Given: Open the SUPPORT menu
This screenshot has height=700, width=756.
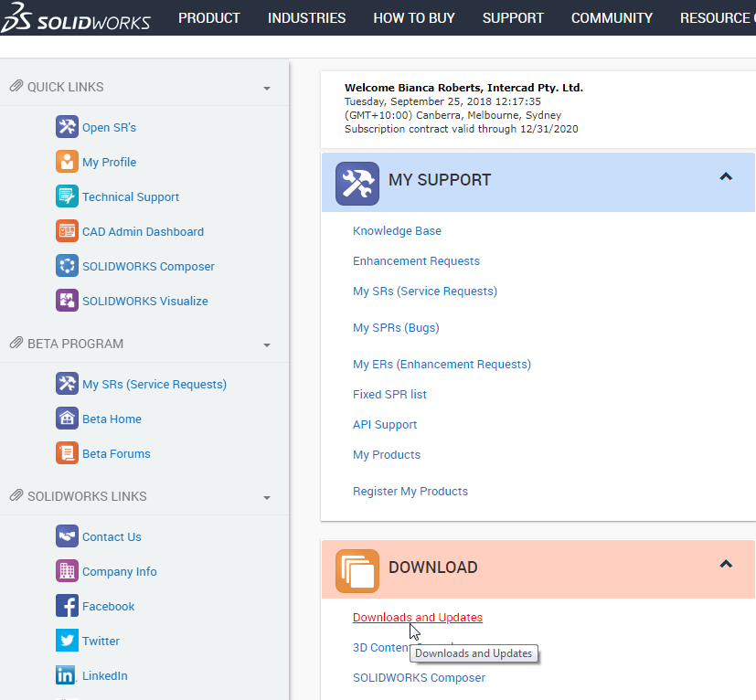Looking at the screenshot, I should point(513,18).
